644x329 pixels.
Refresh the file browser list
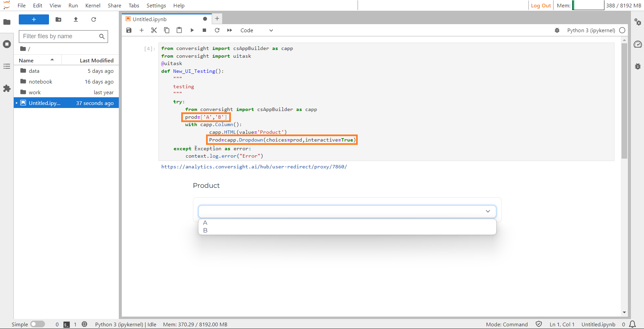(94, 19)
